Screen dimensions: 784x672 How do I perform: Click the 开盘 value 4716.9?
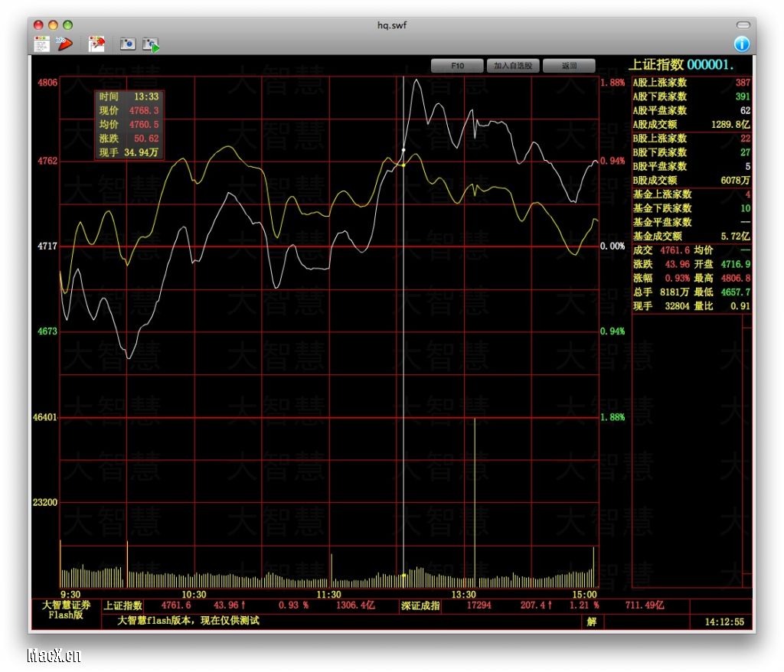coord(736,265)
